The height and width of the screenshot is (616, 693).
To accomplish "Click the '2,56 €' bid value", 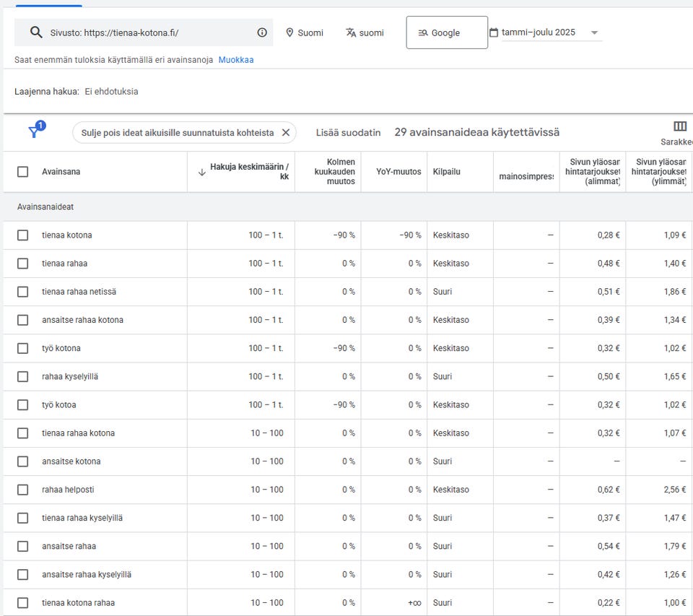I will click(675, 490).
